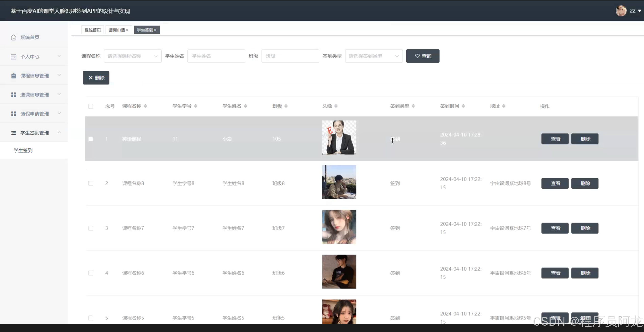This screenshot has width=644, height=332.
Task: Expand the 请假申请管理 sidebar menu
Action: [34, 114]
